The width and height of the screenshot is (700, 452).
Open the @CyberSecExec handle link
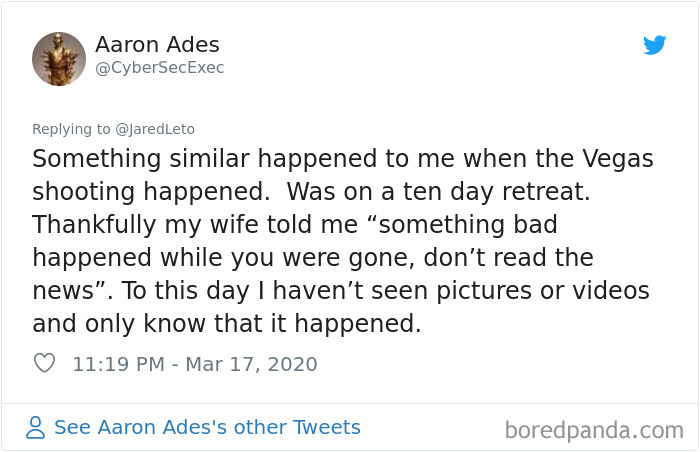tap(159, 68)
